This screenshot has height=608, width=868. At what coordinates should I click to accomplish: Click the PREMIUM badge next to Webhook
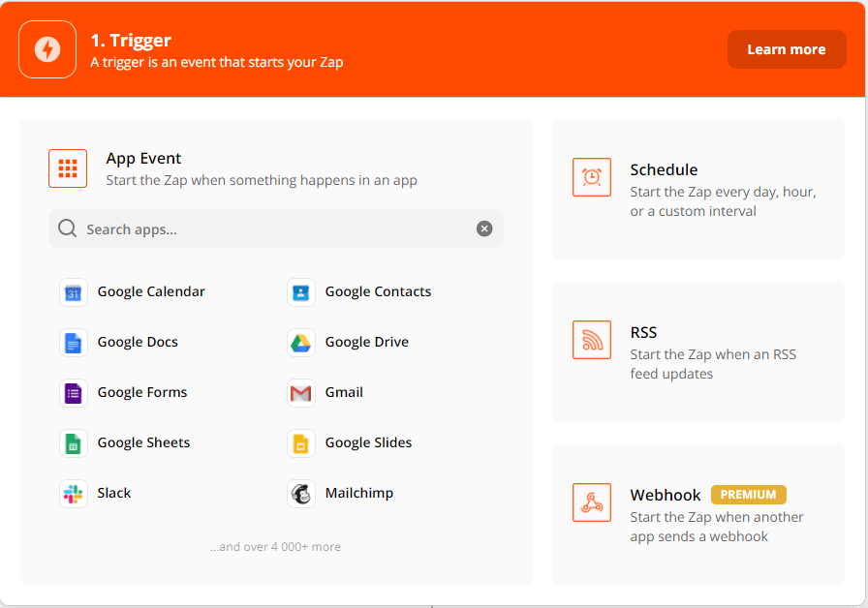[x=749, y=495]
